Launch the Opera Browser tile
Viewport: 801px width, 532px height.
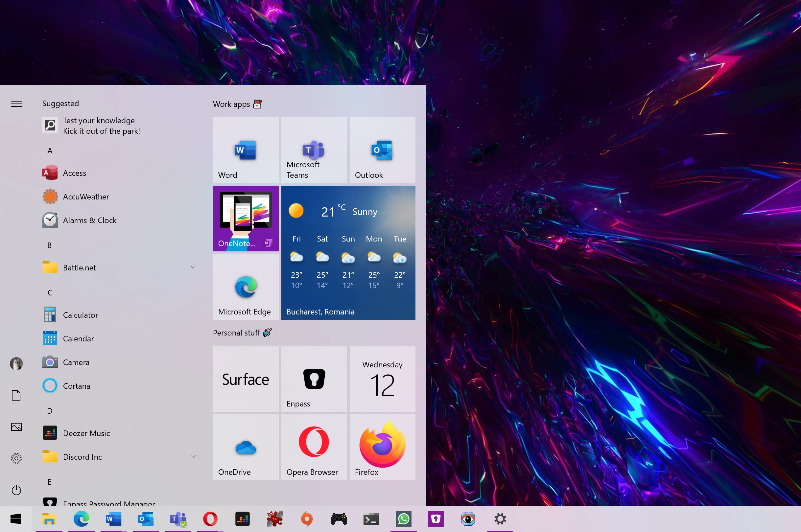[x=314, y=447]
